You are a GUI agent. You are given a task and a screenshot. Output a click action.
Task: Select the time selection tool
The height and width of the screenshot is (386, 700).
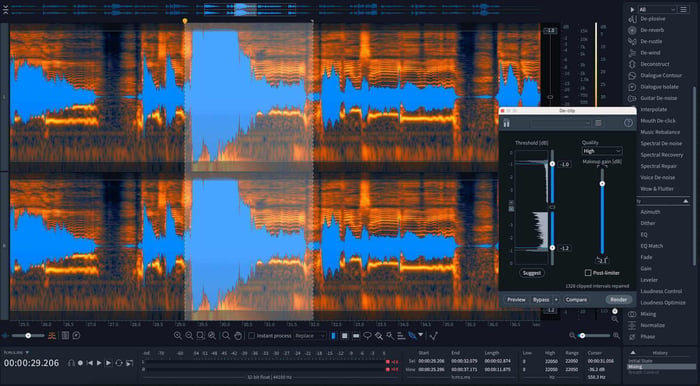pyautogui.click(x=333, y=336)
